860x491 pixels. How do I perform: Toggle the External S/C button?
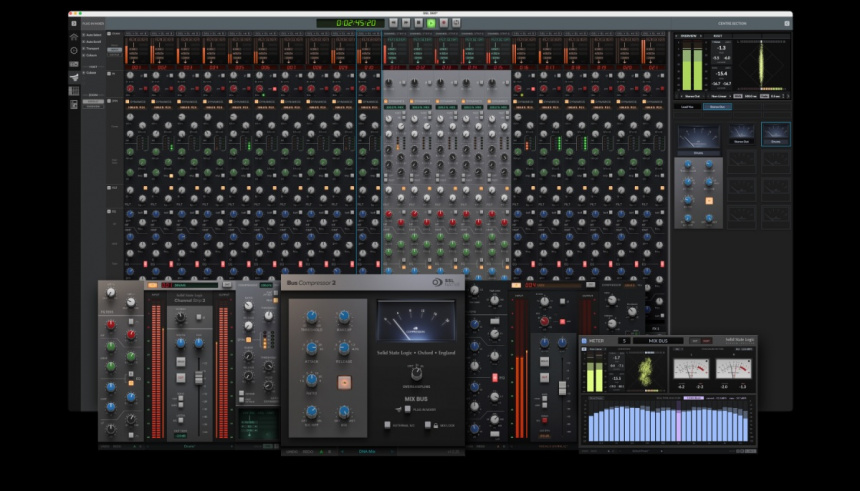[387, 425]
